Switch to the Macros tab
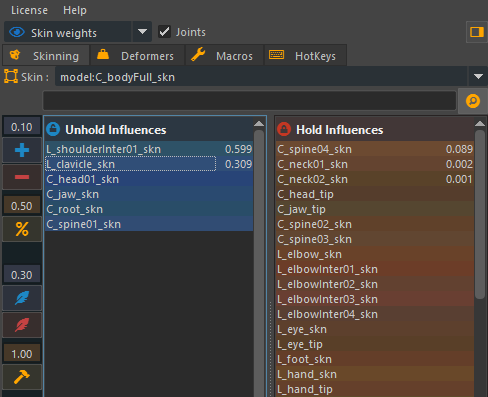The height and width of the screenshot is (397, 488). click(x=225, y=56)
